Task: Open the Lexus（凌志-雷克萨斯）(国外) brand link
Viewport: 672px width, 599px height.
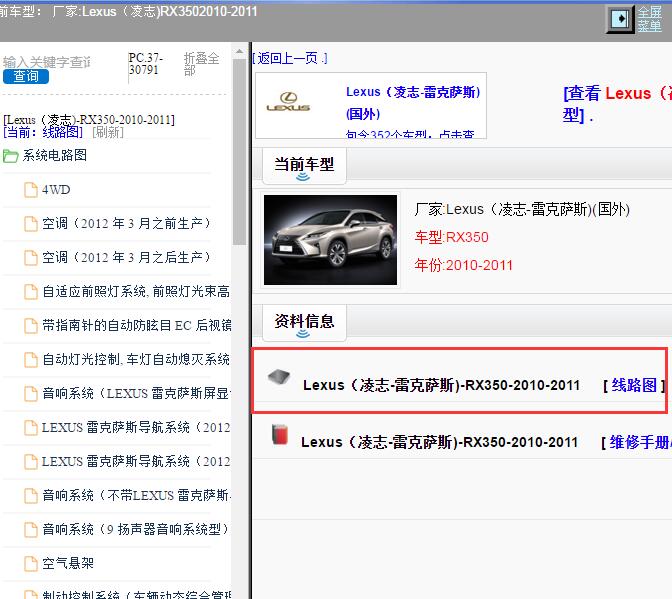Action: pos(413,103)
